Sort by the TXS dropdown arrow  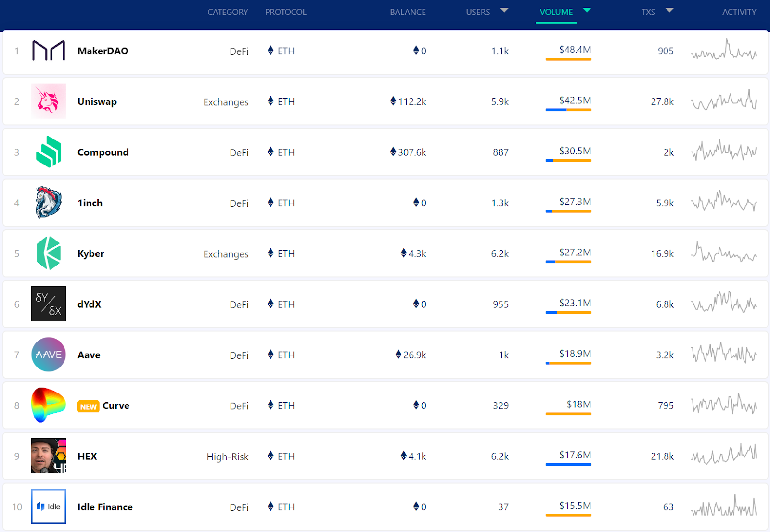(x=669, y=10)
